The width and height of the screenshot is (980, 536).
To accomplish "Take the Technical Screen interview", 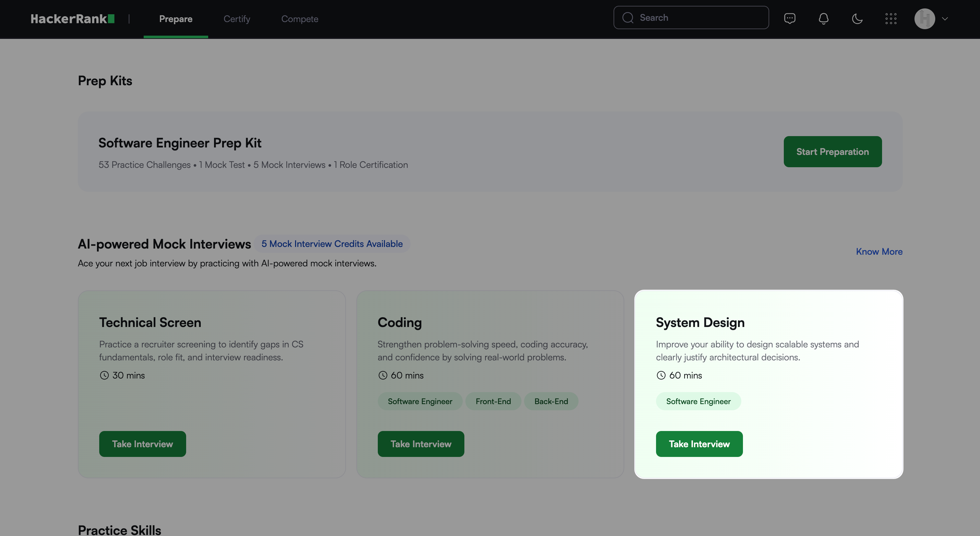I will tap(142, 444).
